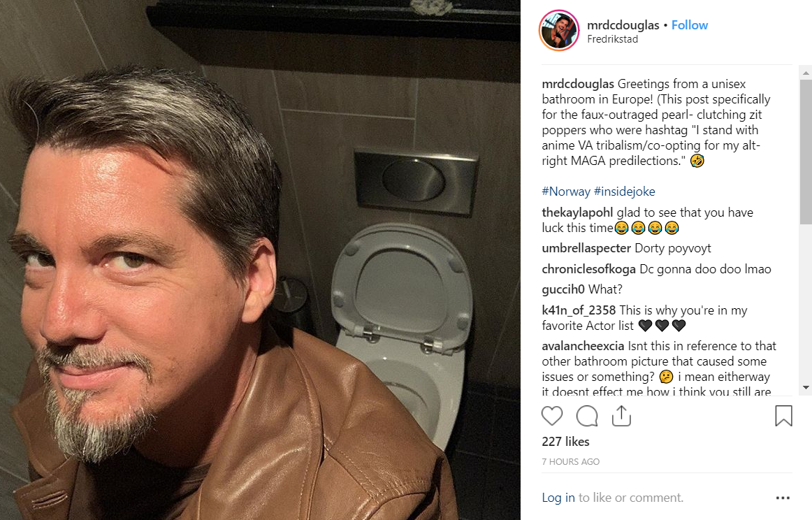Open the #Norway hashtag
Viewport: 812px width, 520px height.
tap(565, 191)
